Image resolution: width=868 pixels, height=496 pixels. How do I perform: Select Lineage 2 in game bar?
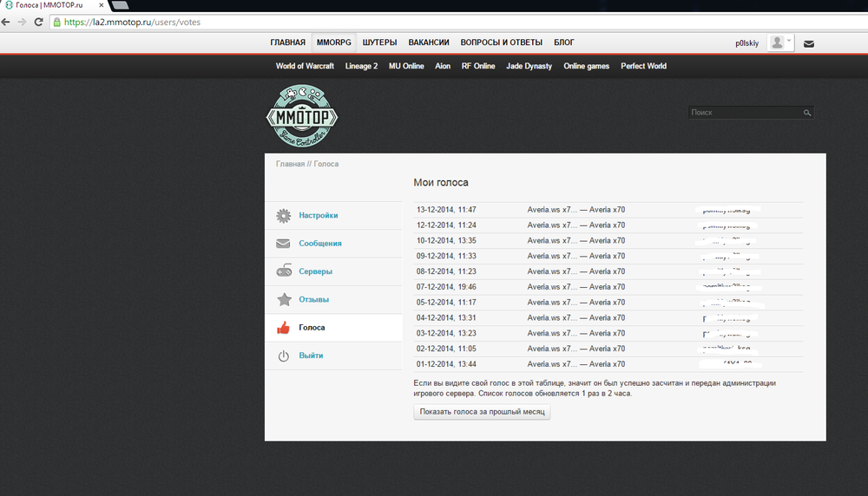coord(361,66)
